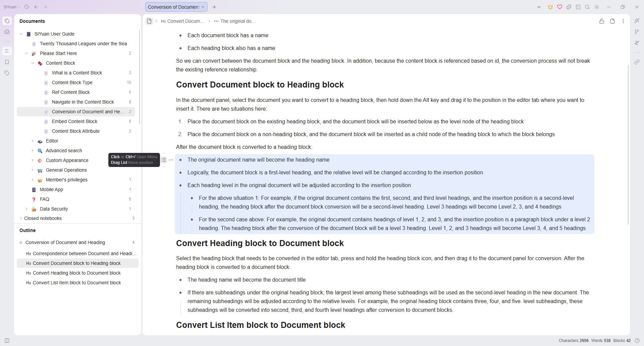
Task: Expand the Editor tree node
Action: point(33,141)
